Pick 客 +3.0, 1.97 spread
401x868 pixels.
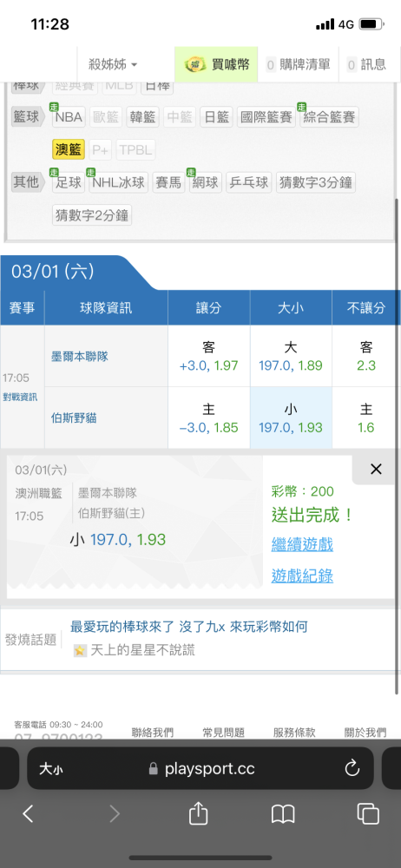[x=209, y=356]
